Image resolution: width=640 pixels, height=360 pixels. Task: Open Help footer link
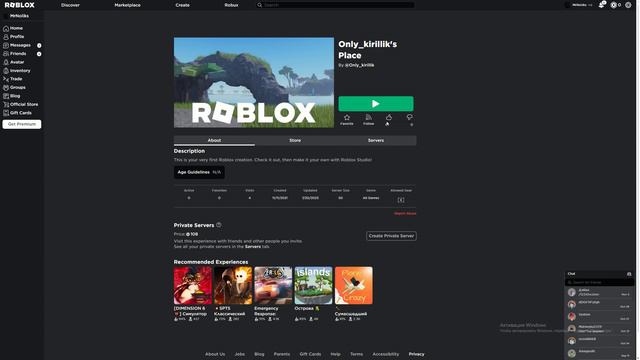pos(336,354)
